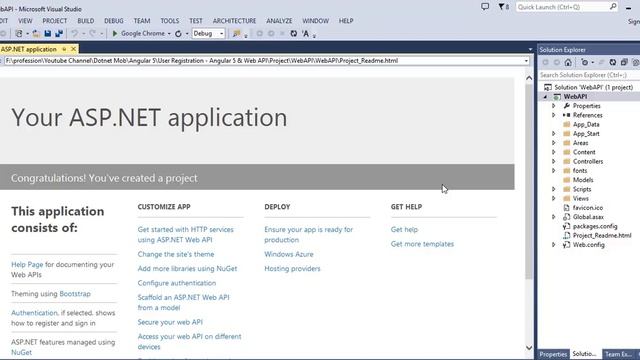The width and height of the screenshot is (640, 360).
Task: Open the VIEW menu
Action: (x=25, y=20)
